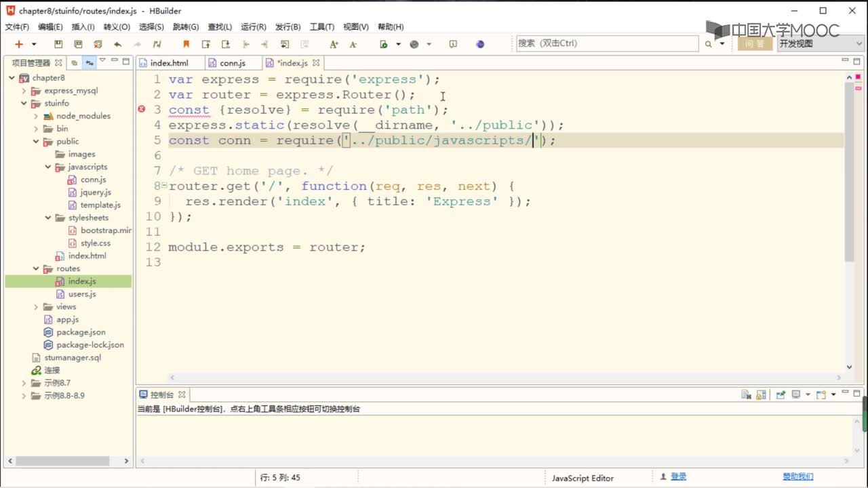Close the 控制台 console tab

coord(182,394)
